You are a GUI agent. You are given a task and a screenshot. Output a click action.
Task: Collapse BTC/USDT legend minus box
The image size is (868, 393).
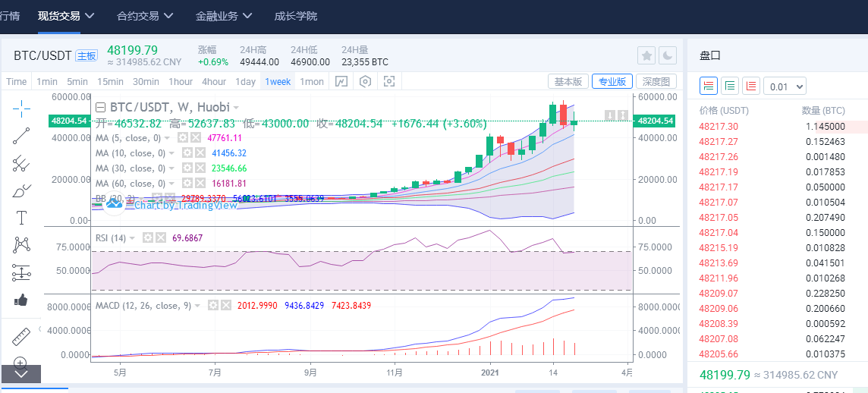pyautogui.click(x=100, y=108)
